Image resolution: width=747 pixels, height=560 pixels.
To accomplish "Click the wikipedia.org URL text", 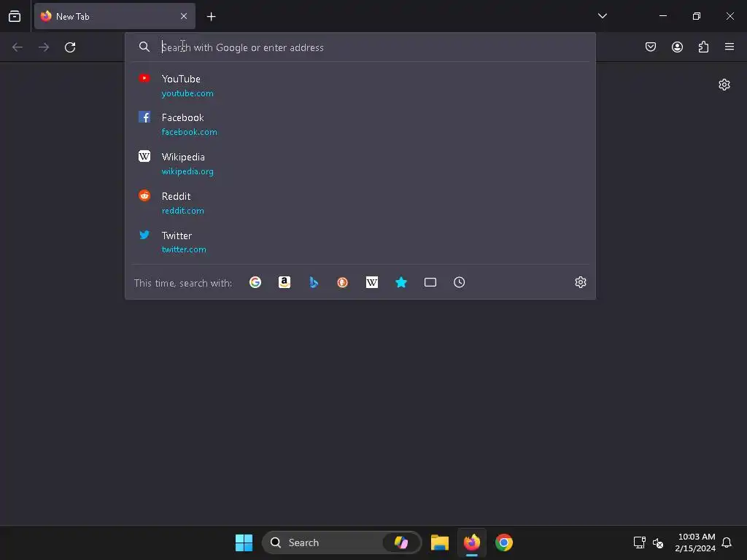I will point(187,171).
